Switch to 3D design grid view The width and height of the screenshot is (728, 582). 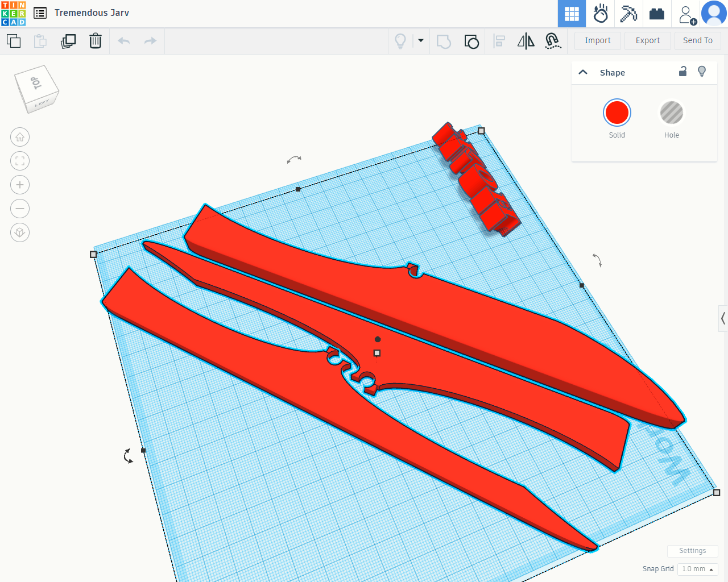(x=572, y=14)
